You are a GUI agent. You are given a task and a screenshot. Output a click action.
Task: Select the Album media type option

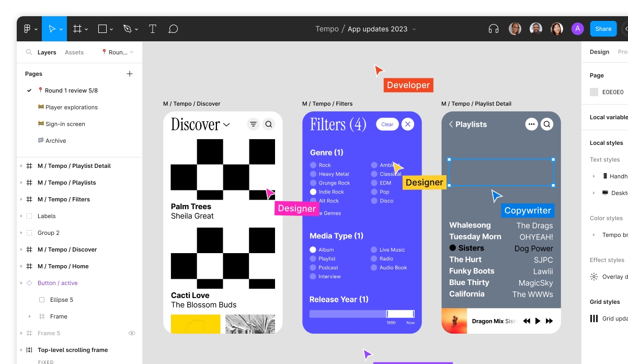coord(313,250)
